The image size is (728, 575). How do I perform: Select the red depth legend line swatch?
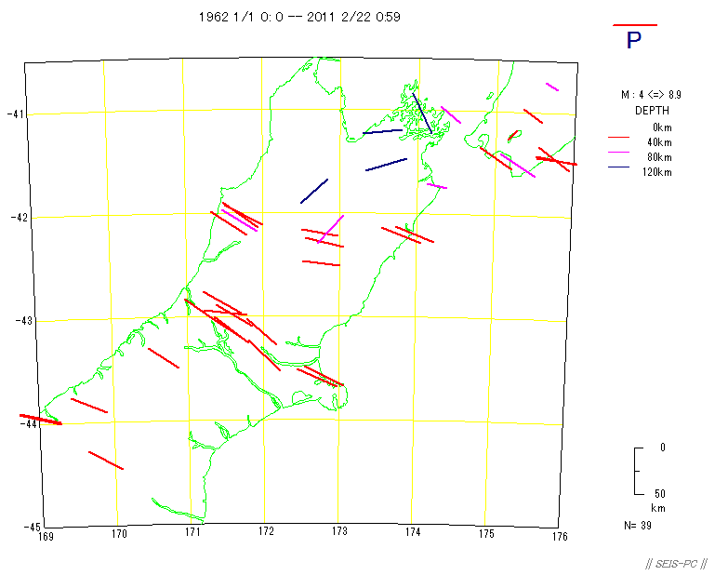(x=618, y=138)
